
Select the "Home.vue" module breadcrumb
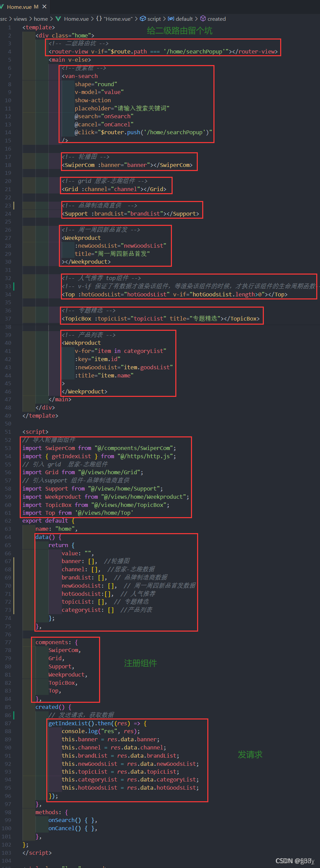[118, 19]
